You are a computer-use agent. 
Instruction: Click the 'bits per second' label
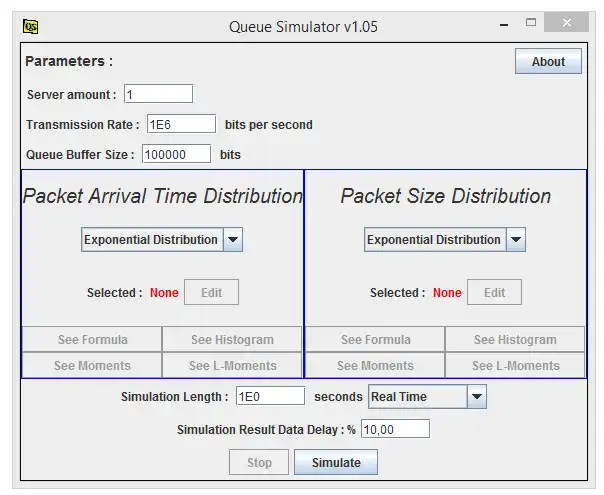click(x=268, y=124)
